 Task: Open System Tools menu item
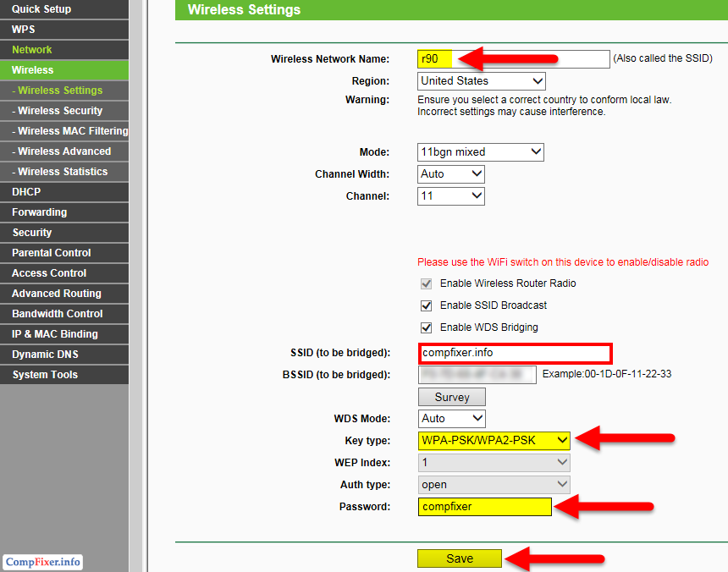[x=45, y=375]
